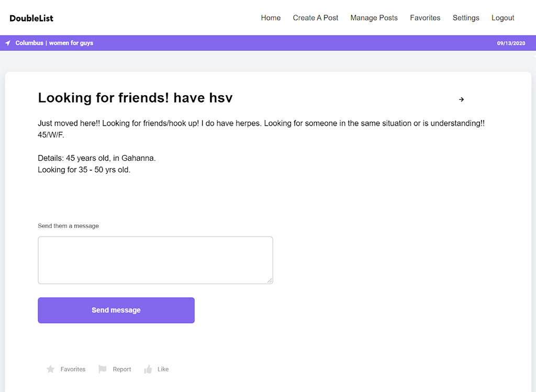This screenshot has width=536, height=392.
Task: Click the thumbs-up Like icon
Action: pyautogui.click(x=148, y=369)
